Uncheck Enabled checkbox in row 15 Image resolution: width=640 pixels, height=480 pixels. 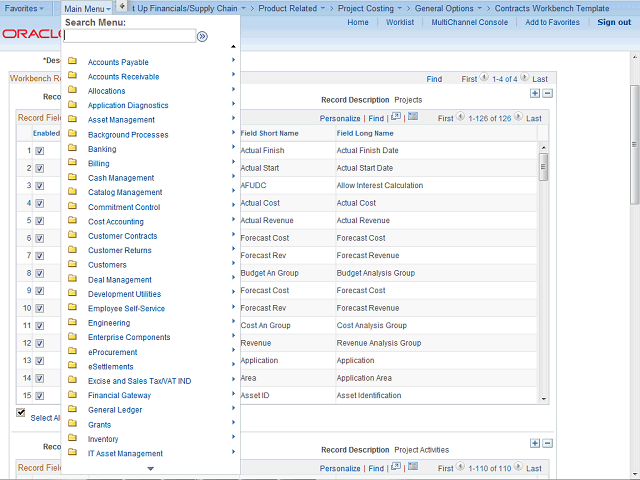coord(40,396)
